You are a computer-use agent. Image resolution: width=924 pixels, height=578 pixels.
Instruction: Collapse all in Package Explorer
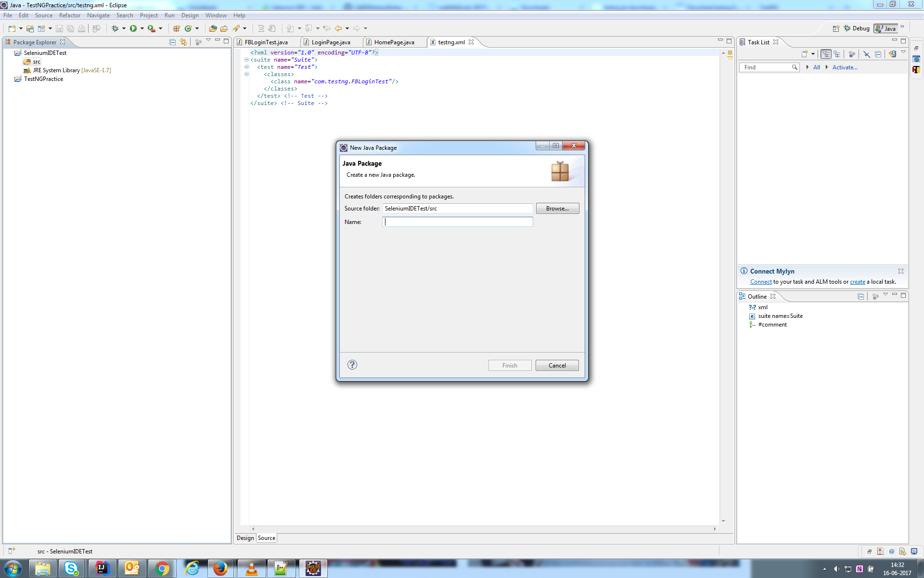(172, 42)
